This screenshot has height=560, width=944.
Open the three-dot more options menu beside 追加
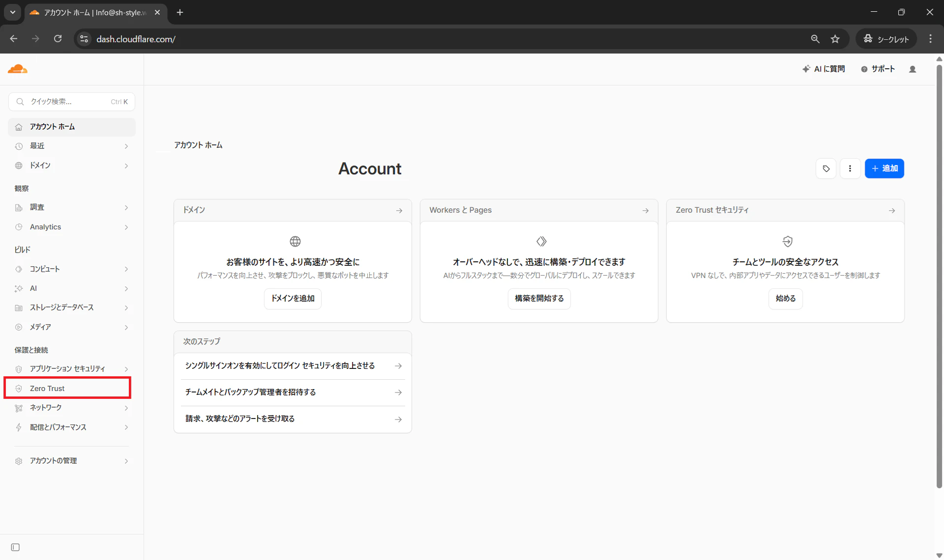click(850, 168)
